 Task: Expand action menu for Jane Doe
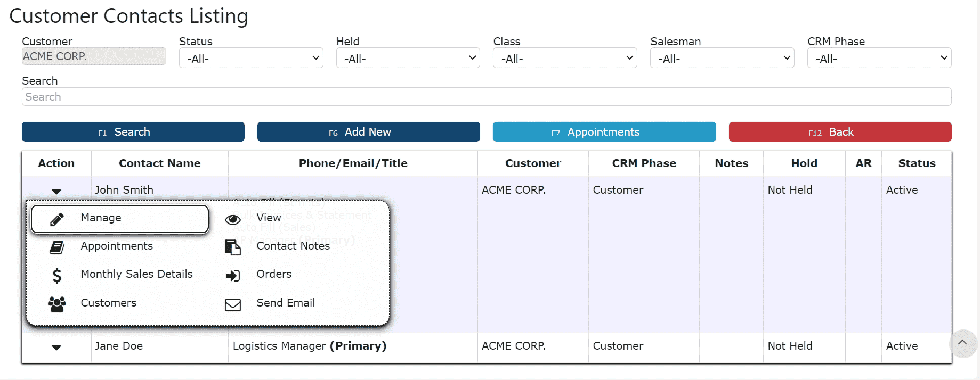click(x=56, y=348)
